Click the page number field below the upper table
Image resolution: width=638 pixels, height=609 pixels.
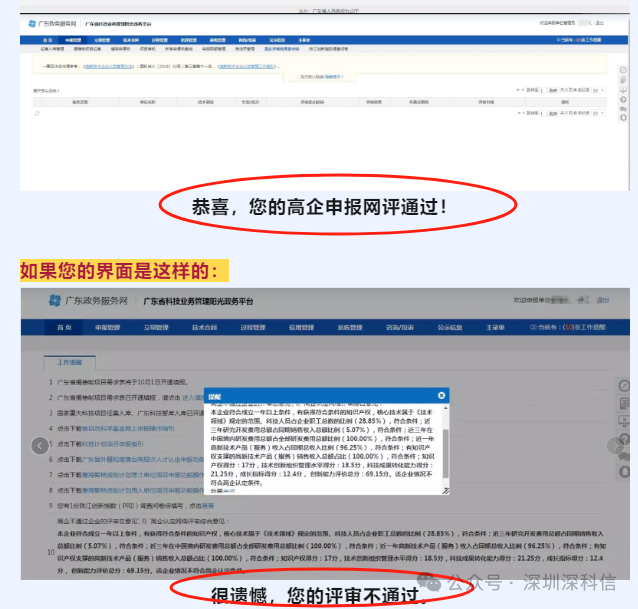[542, 113]
